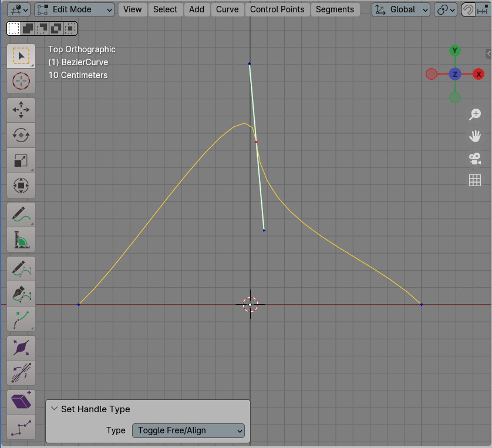Select the Radius tool
This screenshot has width=492, height=448.
[x=21, y=348]
